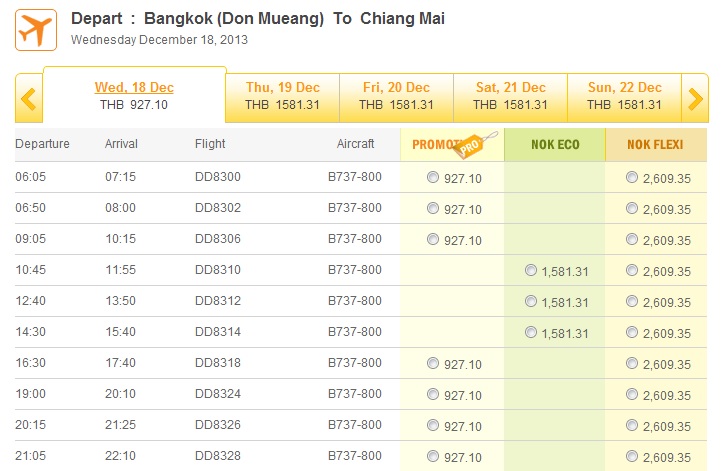Select Nok Eco fare for flight DD8314
This screenshot has width=724, height=471.
(531, 332)
